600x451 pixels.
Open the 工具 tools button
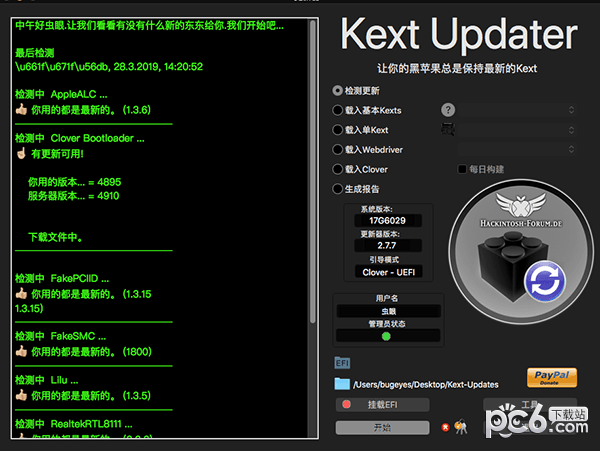point(530,405)
